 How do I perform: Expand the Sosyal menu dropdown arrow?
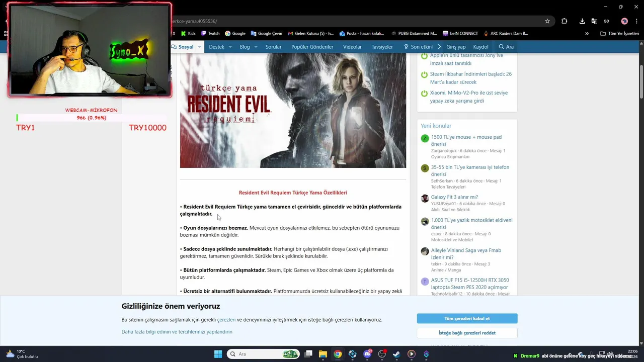point(199,47)
